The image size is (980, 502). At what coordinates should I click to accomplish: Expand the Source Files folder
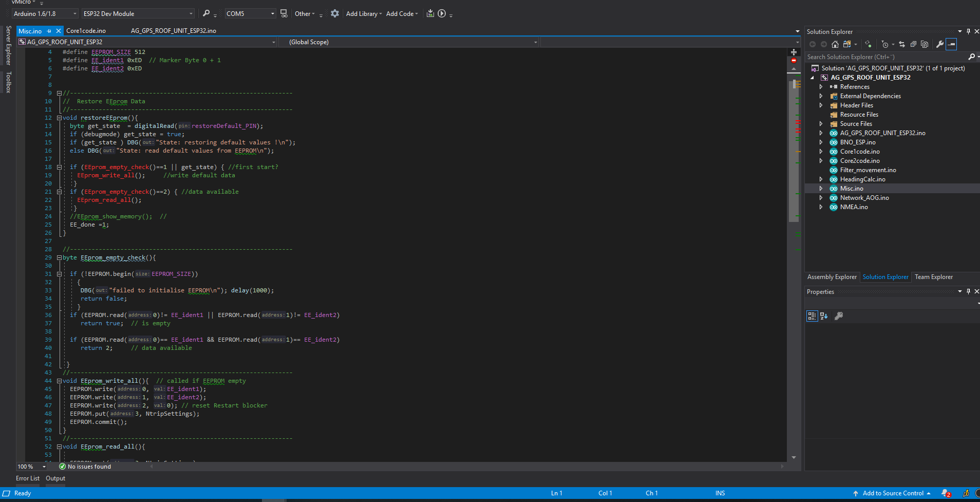[821, 124]
